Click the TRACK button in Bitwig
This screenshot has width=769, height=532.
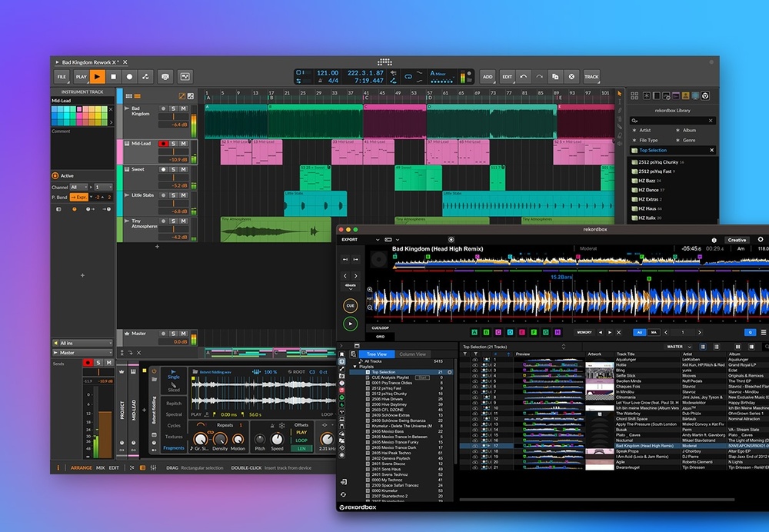[591, 76]
